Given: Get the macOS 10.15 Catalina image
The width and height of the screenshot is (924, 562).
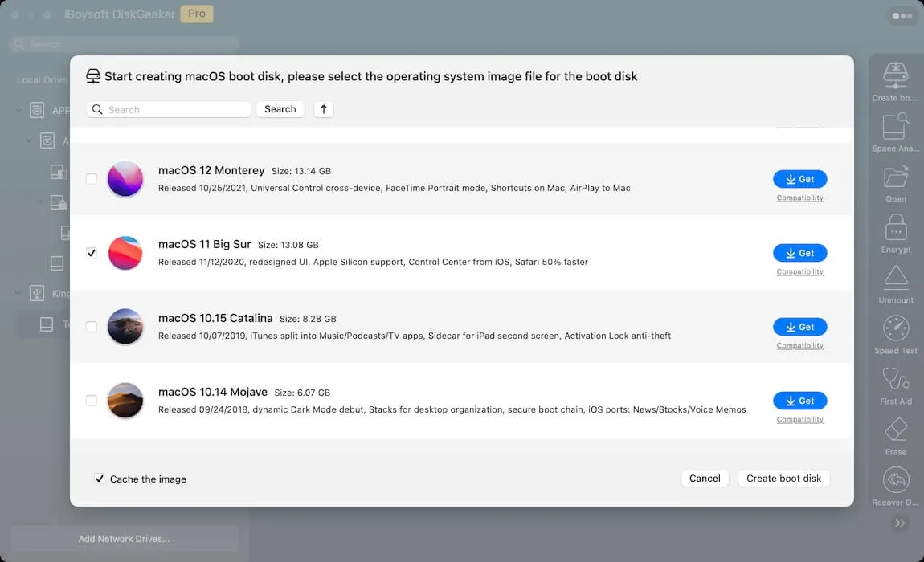Looking at the screenshot, I should 799,326.
